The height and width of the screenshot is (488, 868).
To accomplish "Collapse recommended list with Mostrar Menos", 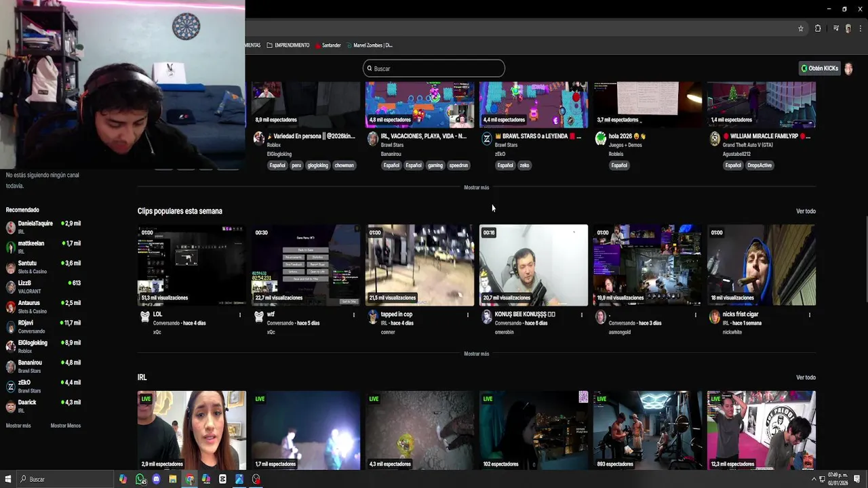I will tap(66, 426).
